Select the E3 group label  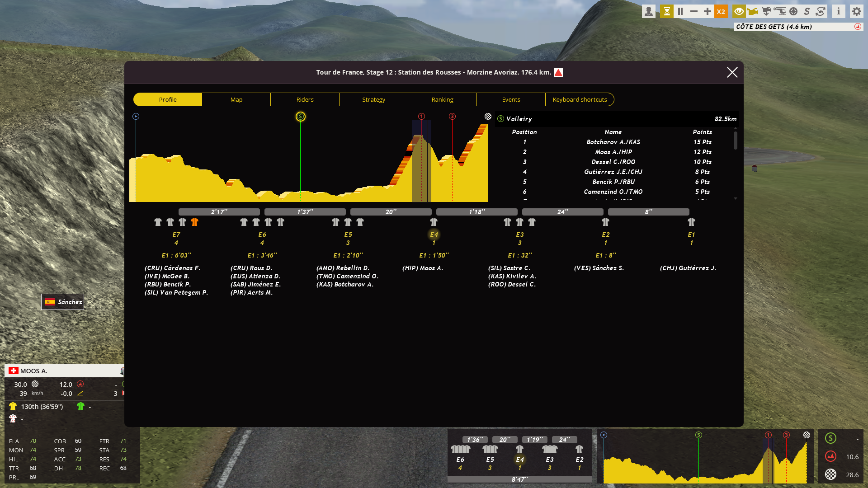pyautogui.click(x=520, y=235)
